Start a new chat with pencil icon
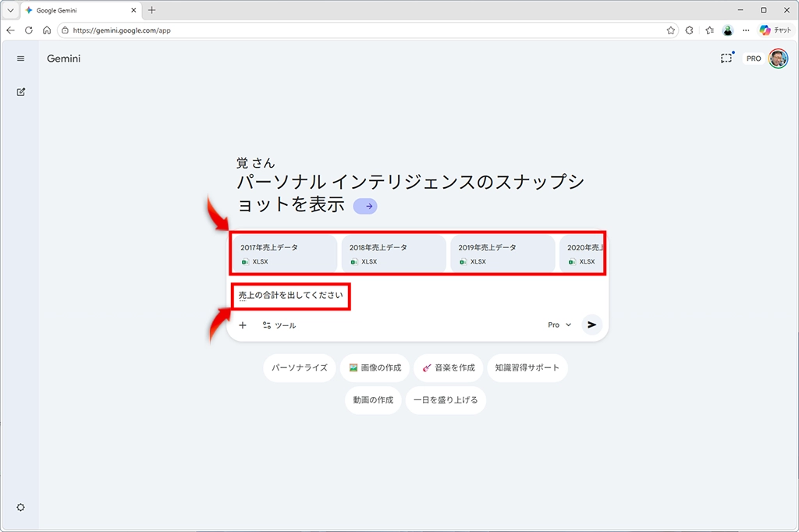This screenshot has width=799, height=532. coord(21,92)
